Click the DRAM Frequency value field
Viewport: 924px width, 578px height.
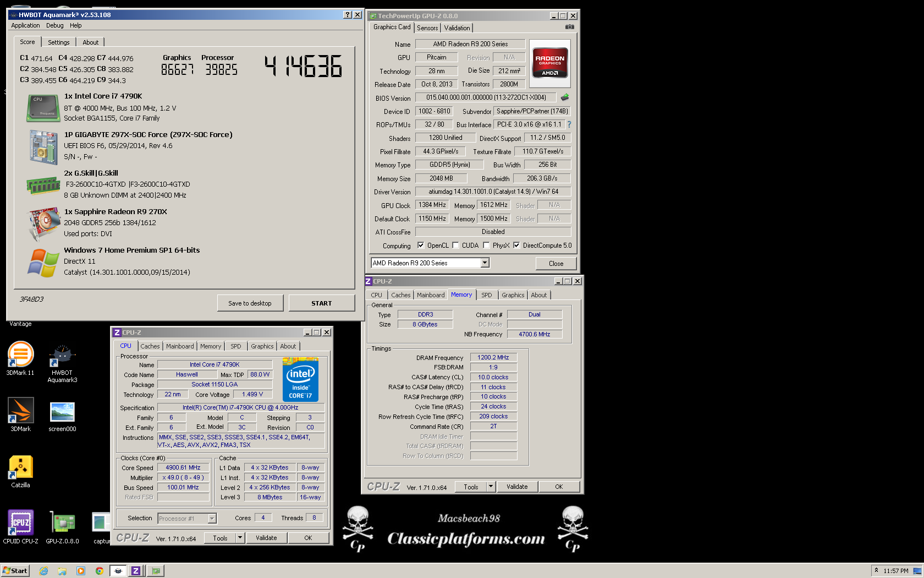pyautogui.click(x=493, y=358)
